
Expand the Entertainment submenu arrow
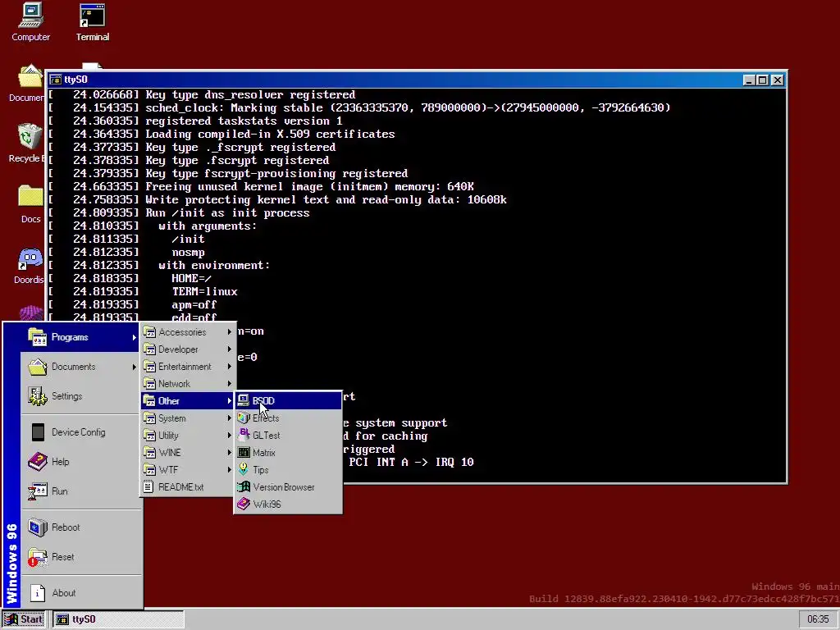tap(230, 366)
